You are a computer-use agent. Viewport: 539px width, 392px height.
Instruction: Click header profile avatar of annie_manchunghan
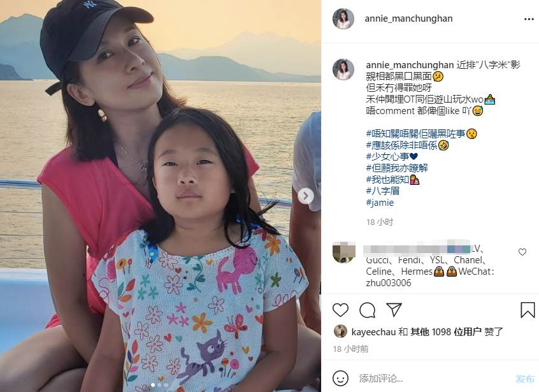pos(343,18)
